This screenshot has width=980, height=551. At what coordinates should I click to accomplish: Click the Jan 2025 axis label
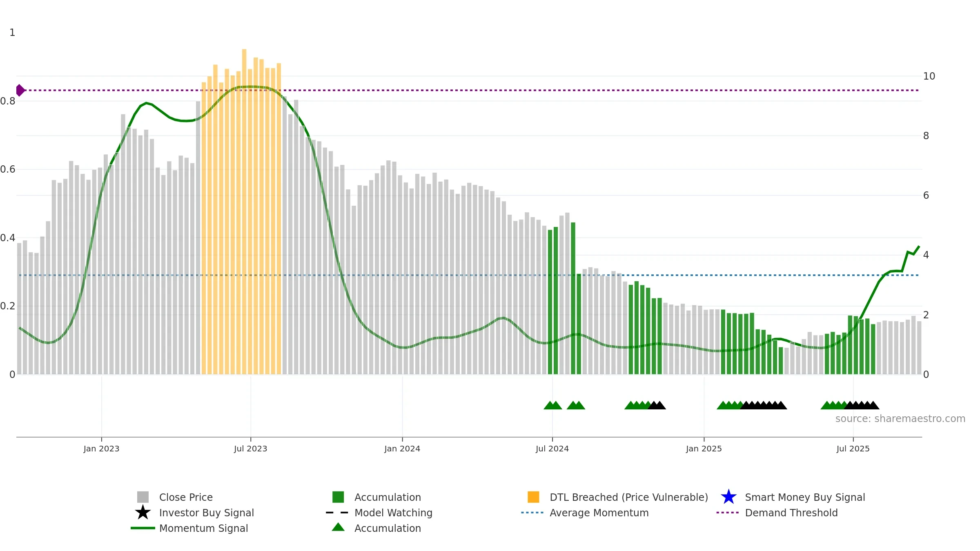point(704,449)
